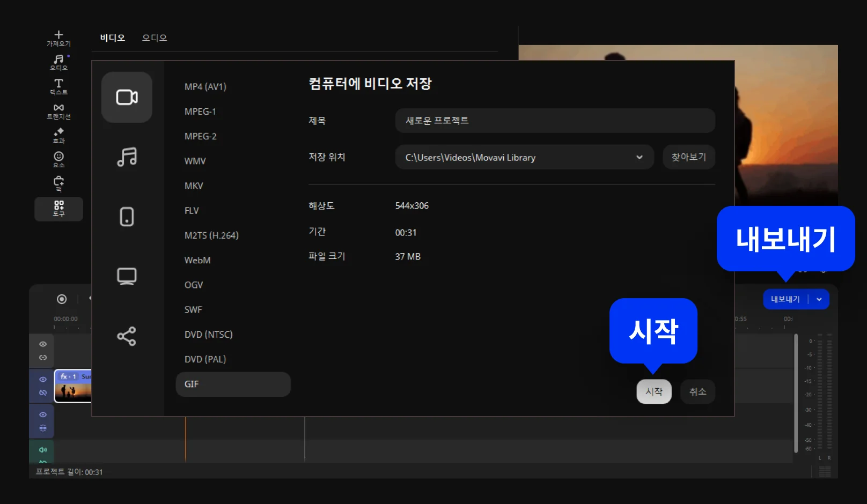Click the 찾아보기 browse button
Screen dimensions: 867x504
click(x=689, y=157)
